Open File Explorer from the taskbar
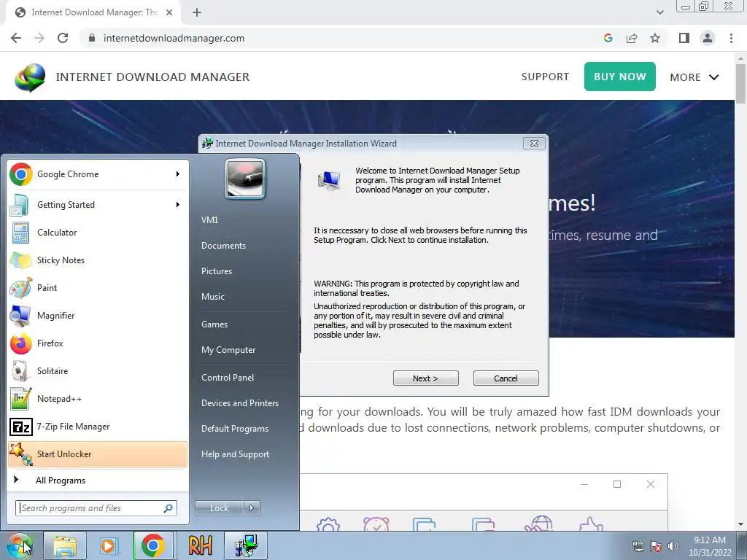 pos(65,545)
